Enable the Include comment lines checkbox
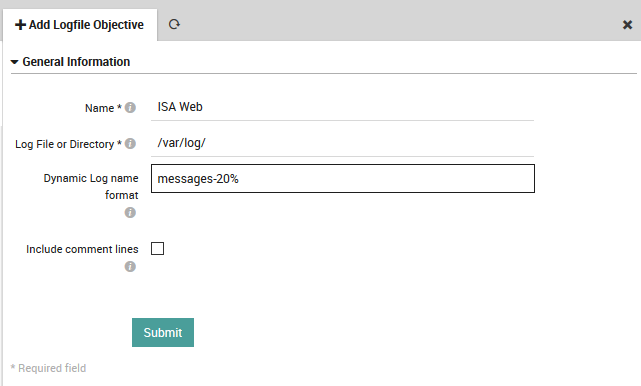641x386 pixels. coord(157,248)
